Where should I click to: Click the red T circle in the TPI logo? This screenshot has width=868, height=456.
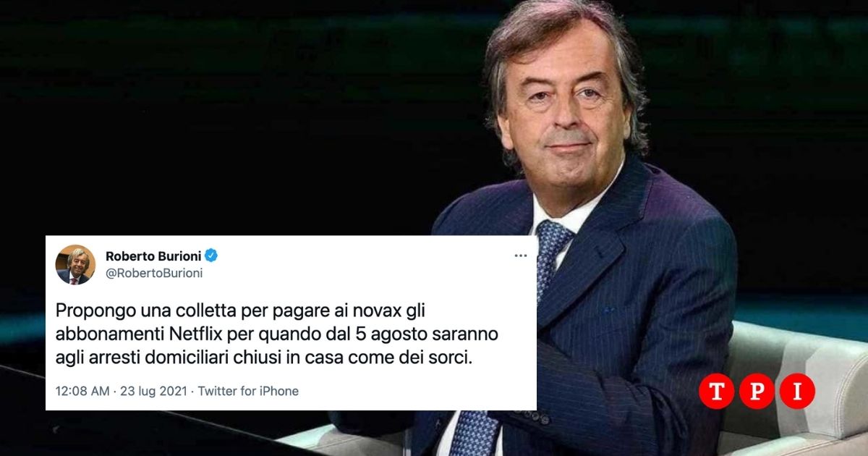point(717,391)
